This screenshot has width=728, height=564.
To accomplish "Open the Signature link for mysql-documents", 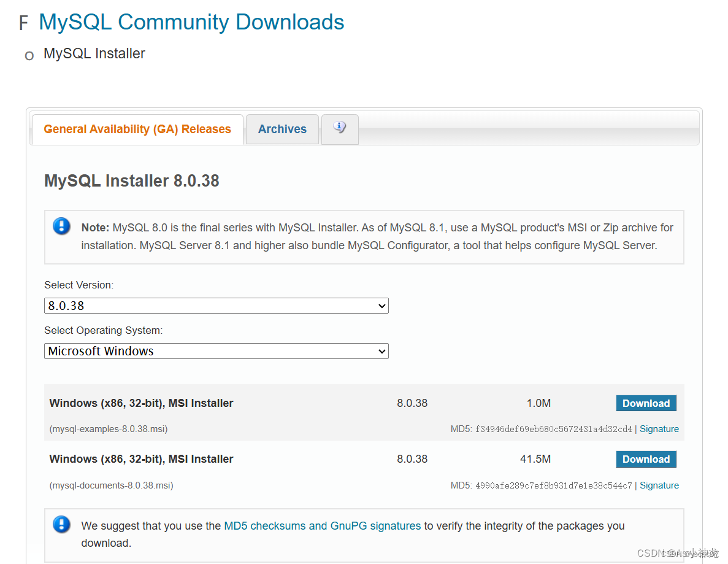I will pos(659,485).
